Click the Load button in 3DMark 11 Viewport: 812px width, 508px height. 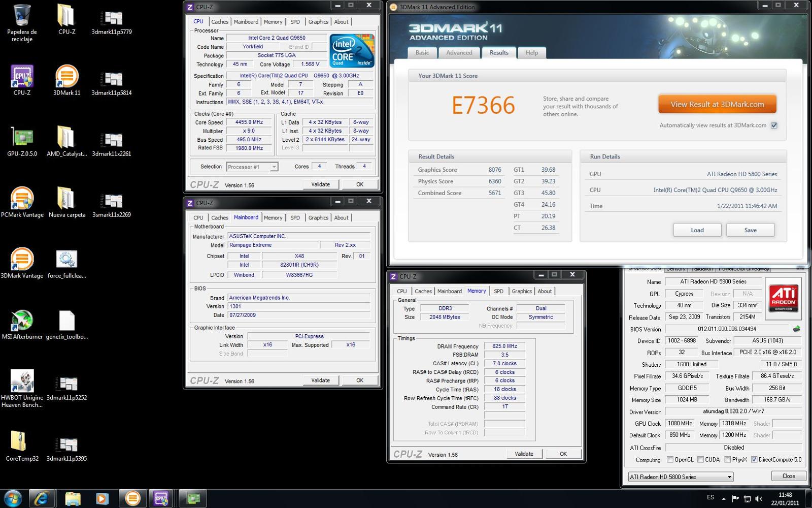tap(697, 230)
